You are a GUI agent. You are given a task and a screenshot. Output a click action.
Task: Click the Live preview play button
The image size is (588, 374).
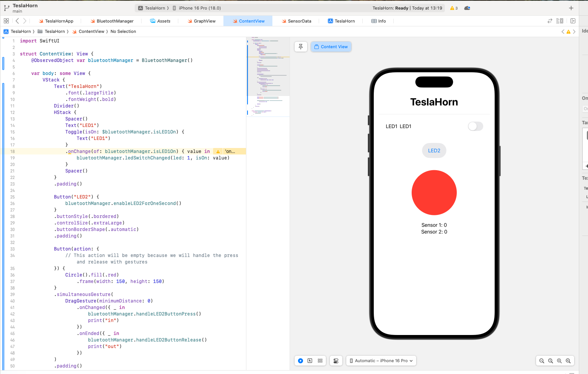coord(300,361)
